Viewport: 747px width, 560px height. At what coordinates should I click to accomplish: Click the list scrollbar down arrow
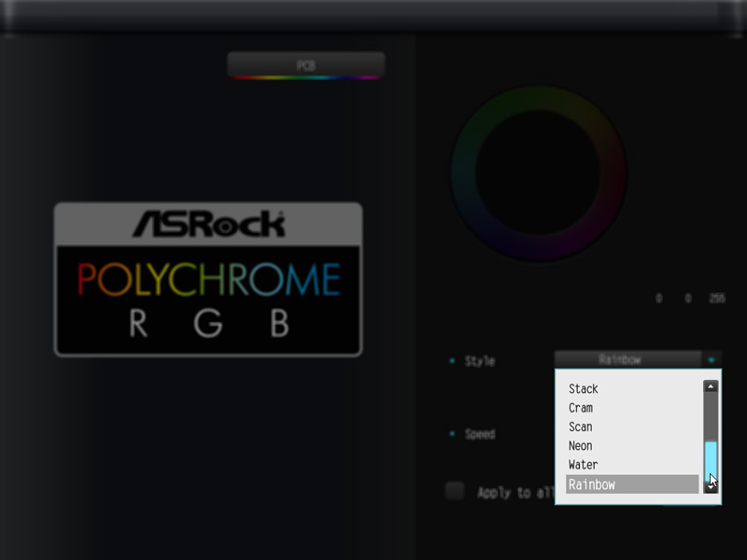[711, 487]
